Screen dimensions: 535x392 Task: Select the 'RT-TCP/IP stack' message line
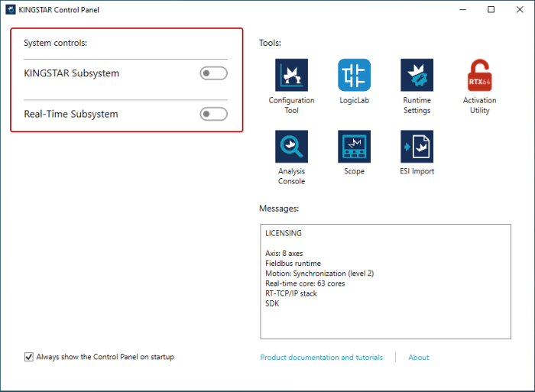(291, 293)
